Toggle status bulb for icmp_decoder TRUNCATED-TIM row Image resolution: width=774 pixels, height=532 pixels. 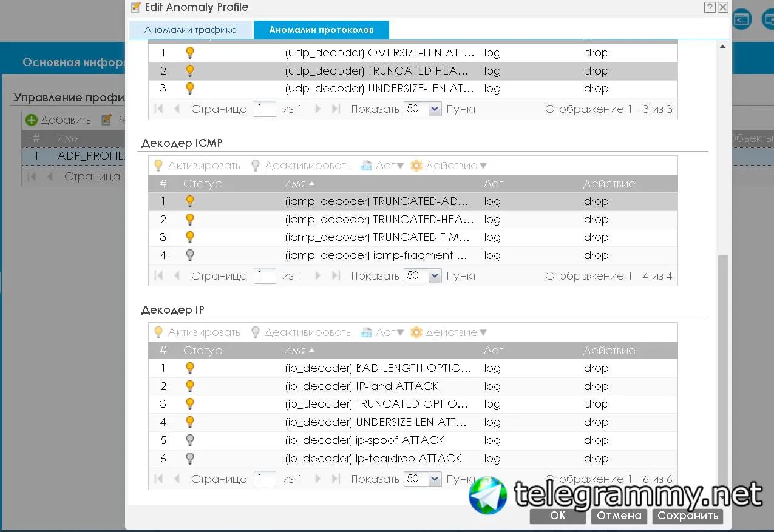[189, 237]
